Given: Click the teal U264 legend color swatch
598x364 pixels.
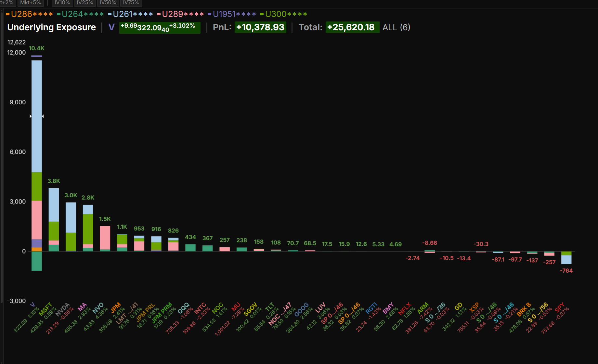Looking at the screenshot, I should click(58, 14).
